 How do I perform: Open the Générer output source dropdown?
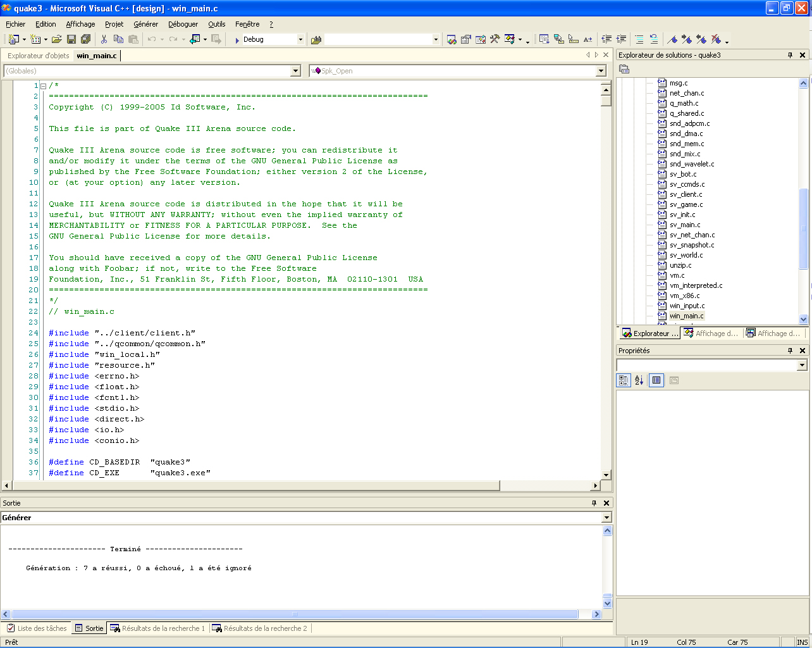click(606, 518)
